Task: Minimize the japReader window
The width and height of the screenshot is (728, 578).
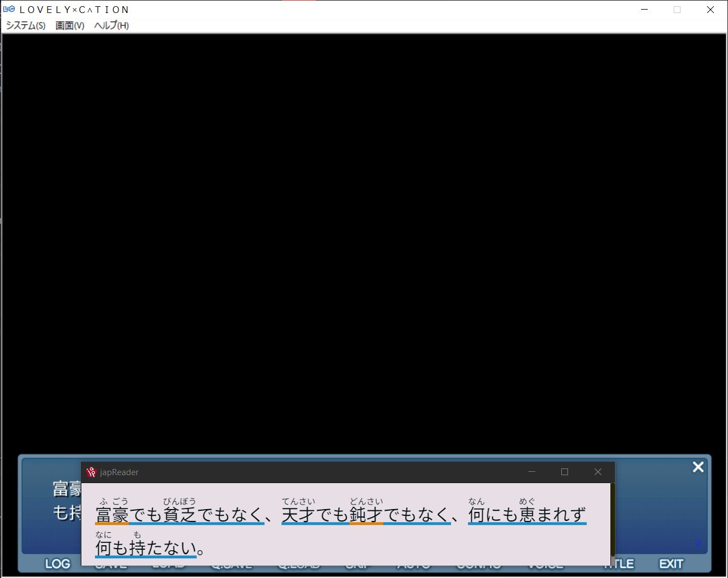Action: [531, 472]
